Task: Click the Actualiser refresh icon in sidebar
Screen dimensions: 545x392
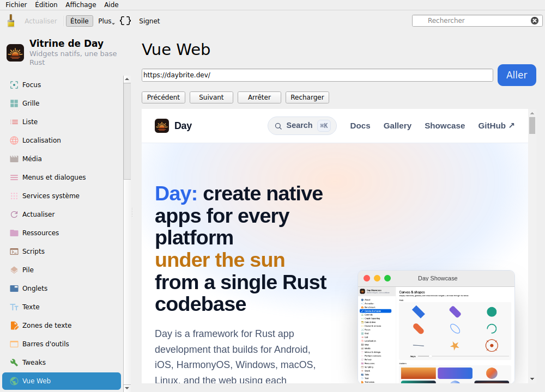Action: click(x=14, y=214)
